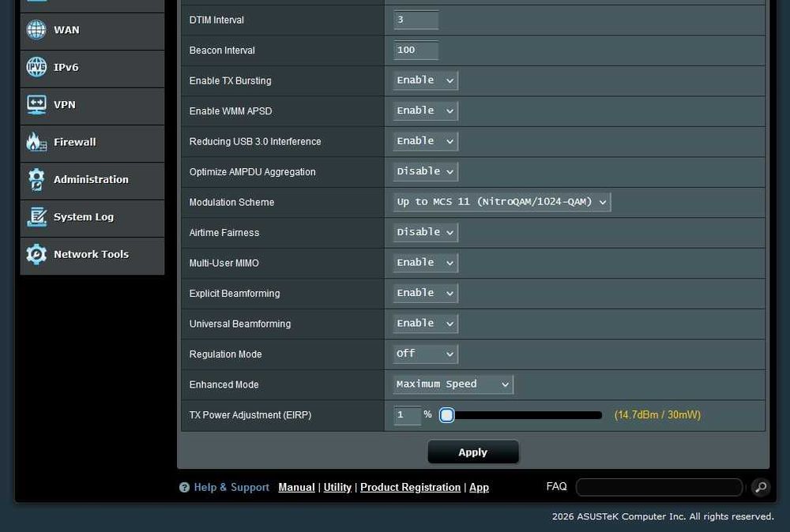Click the Beacon Interval input field
Screen dimensions: 790x532
pos(416,50)
